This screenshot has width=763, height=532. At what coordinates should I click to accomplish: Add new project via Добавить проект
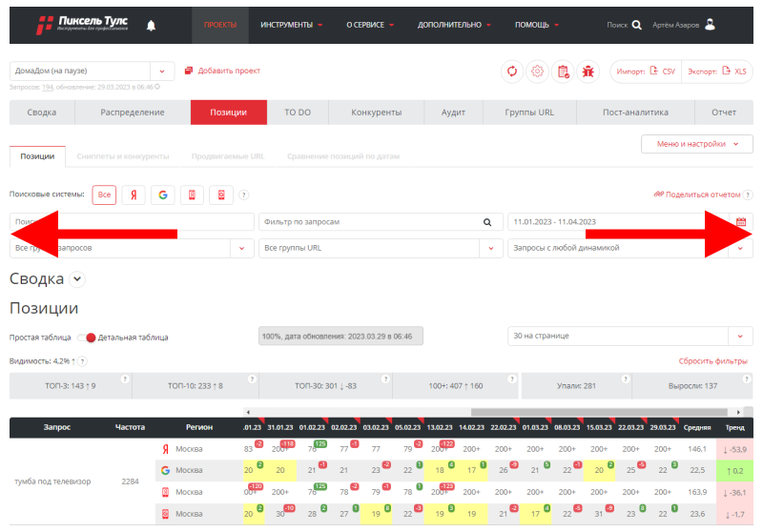pyautogui.click(x=222, y=71)
